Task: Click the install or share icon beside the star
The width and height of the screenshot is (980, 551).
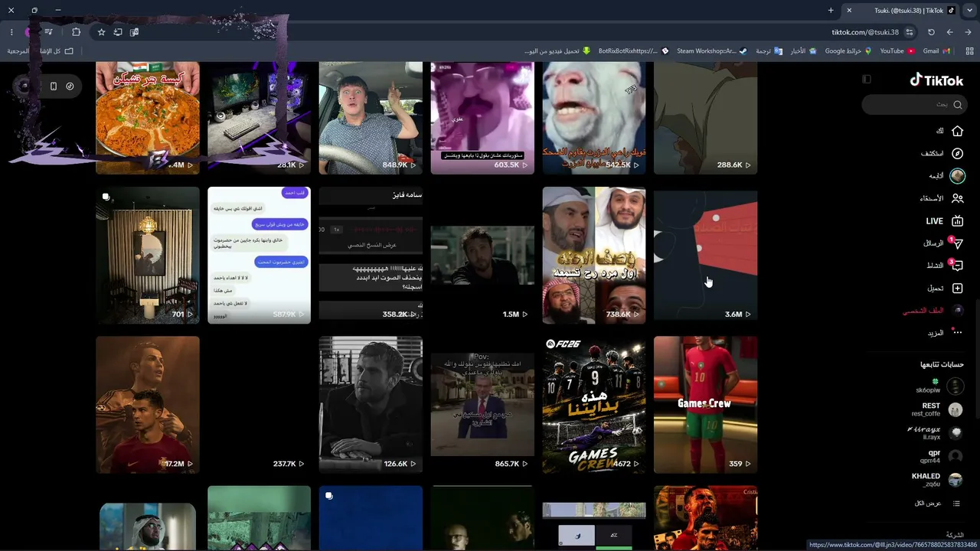Action: 118,32
